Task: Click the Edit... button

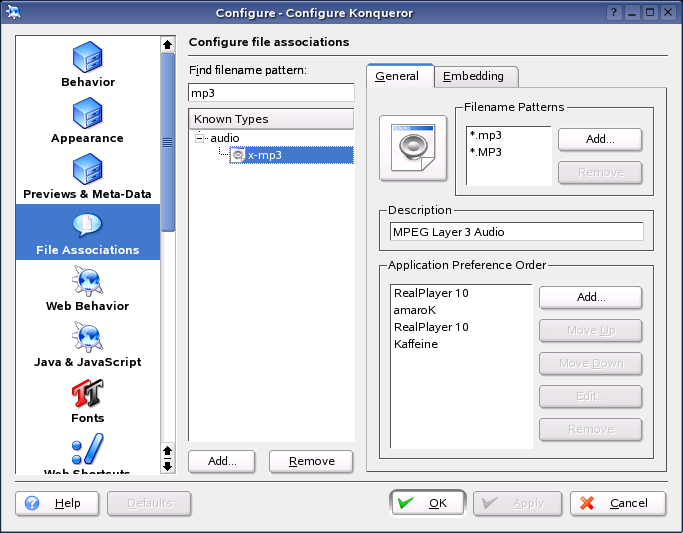Action: click(x=591, y=396)
